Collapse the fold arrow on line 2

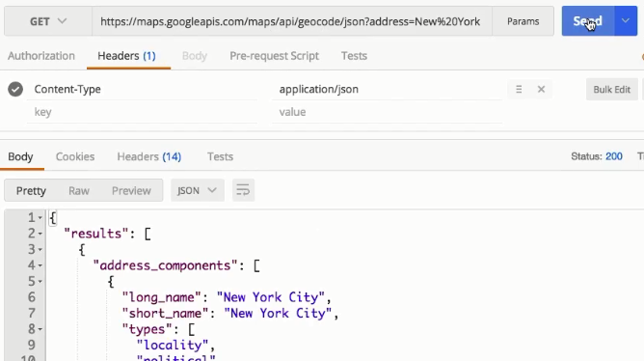[x=40, y=234]
